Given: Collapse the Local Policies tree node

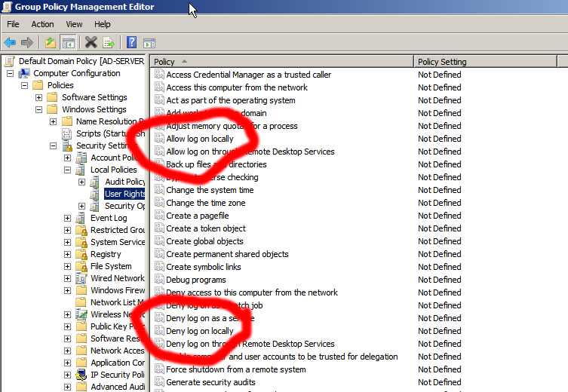Looking at the screenshot, I should pyautogui.click(x=68, y=170).
